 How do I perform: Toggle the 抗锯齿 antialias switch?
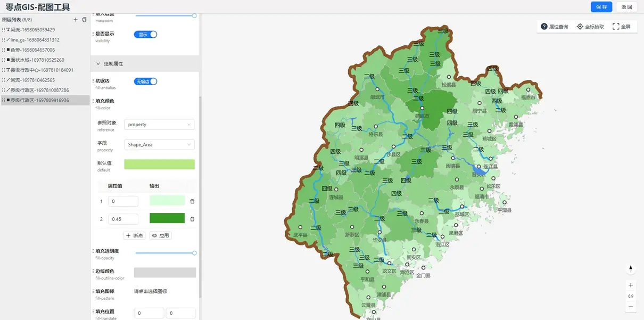coord(145,81)
